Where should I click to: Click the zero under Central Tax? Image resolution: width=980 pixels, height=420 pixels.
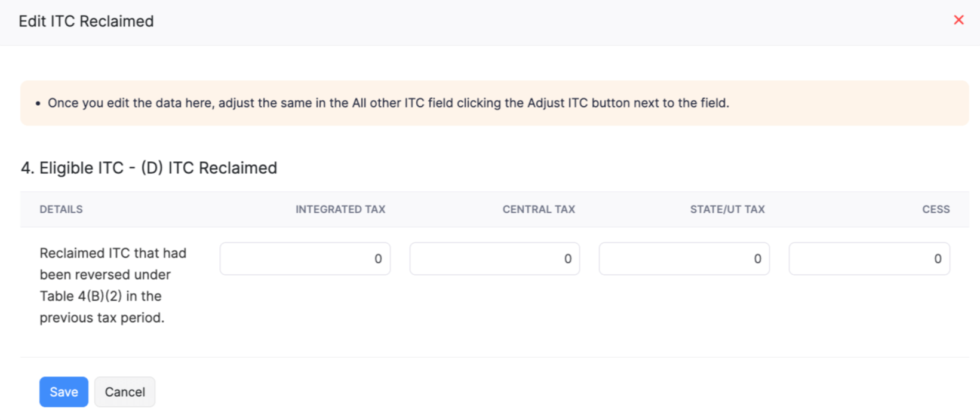[567, 258]
